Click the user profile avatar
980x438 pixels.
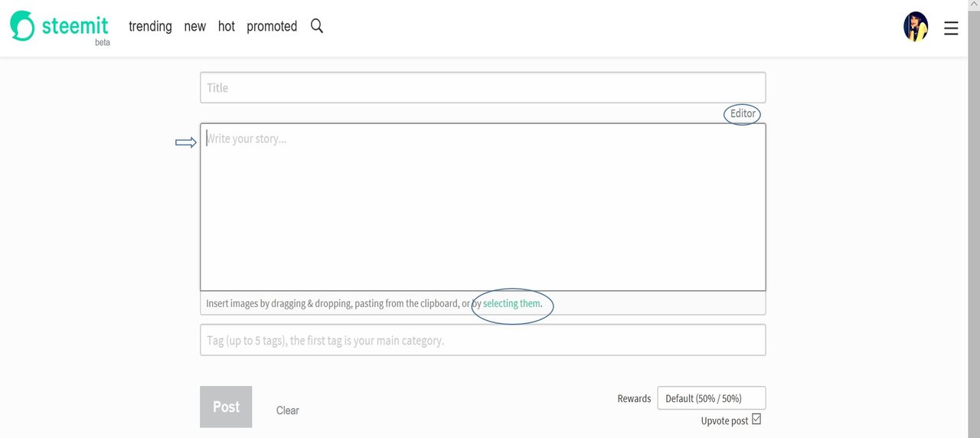[x=916, y=27]
